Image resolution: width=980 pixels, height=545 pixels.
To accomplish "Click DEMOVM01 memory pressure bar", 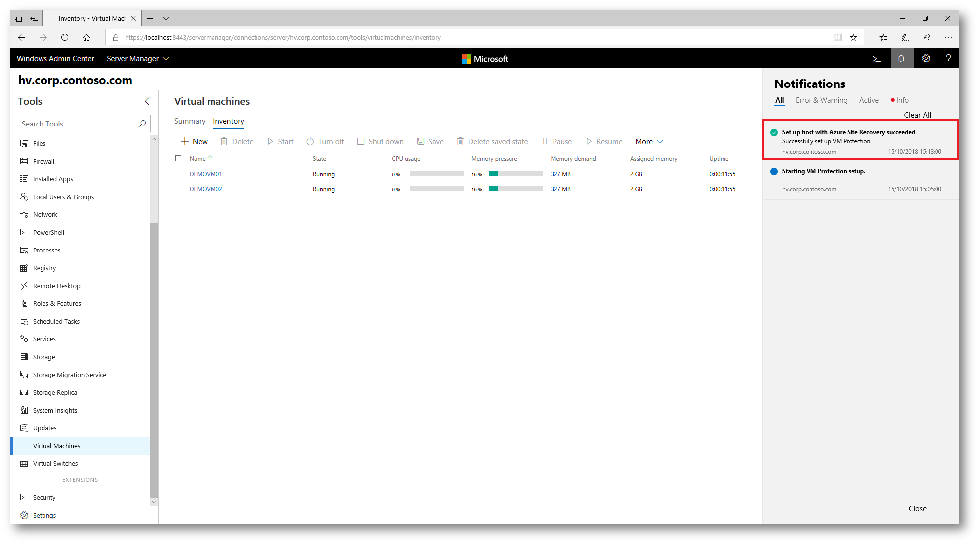I will click(515, 174).
